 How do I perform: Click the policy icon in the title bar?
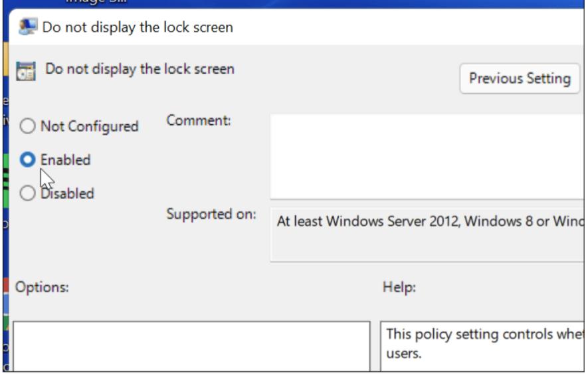[x=29, y=28]
